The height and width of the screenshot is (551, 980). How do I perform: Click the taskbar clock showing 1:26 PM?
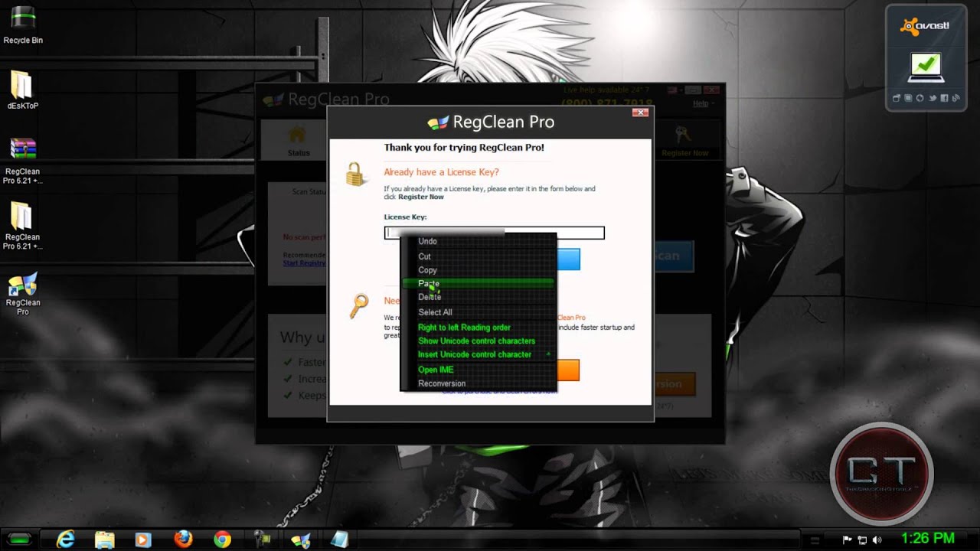[927, 539]
